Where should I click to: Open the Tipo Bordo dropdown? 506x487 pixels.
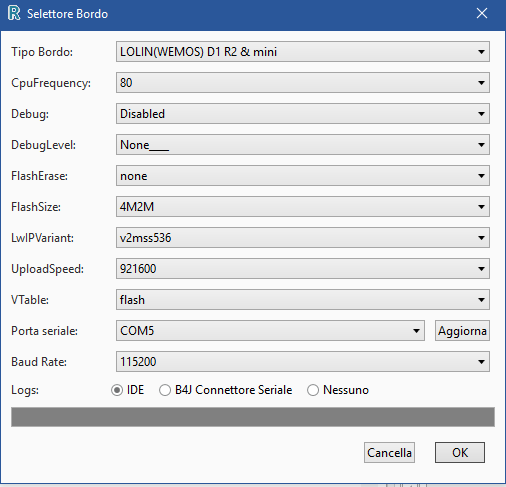click(x=303, y=52)
